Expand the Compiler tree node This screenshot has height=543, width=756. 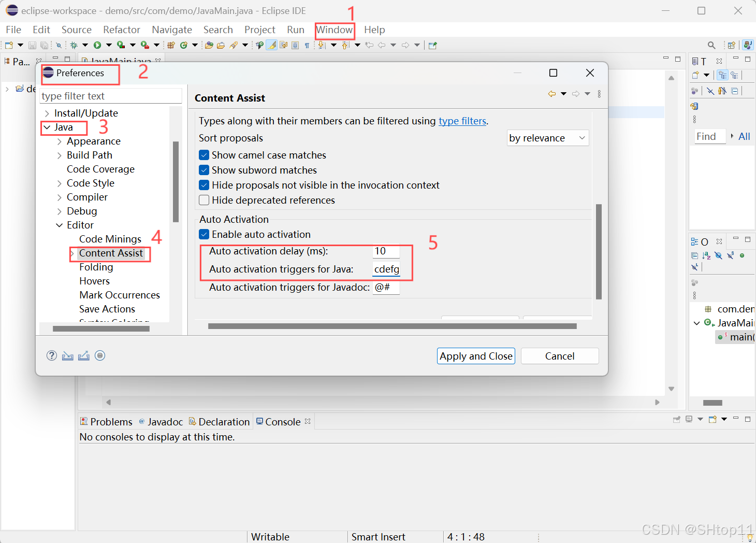[60, 197]
